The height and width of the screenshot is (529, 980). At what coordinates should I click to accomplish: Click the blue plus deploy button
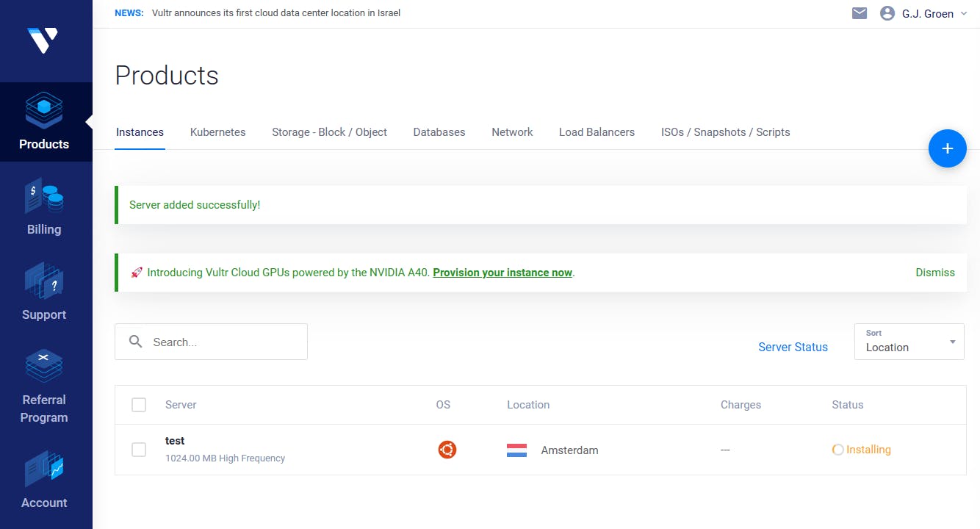coord(947,148)
